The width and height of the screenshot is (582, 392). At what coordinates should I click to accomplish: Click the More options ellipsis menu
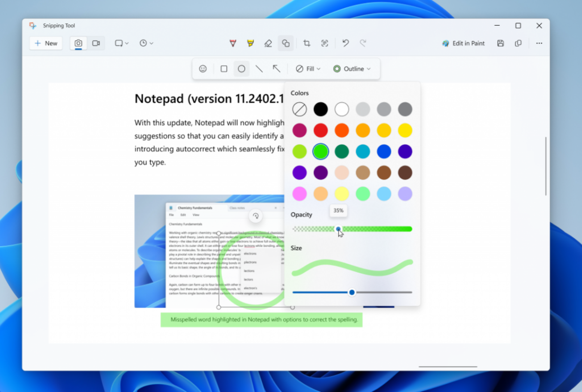tap(539, 43)
